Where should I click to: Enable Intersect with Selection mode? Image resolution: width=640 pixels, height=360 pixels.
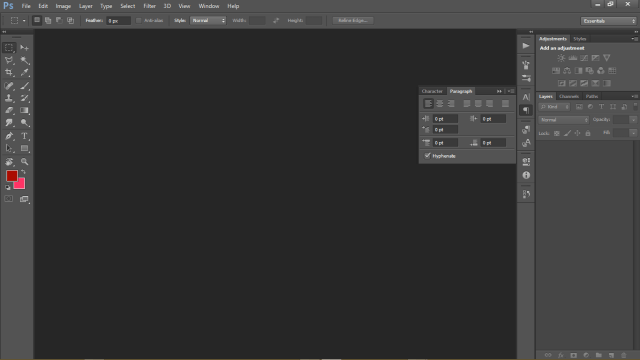[x=71, y=20]
